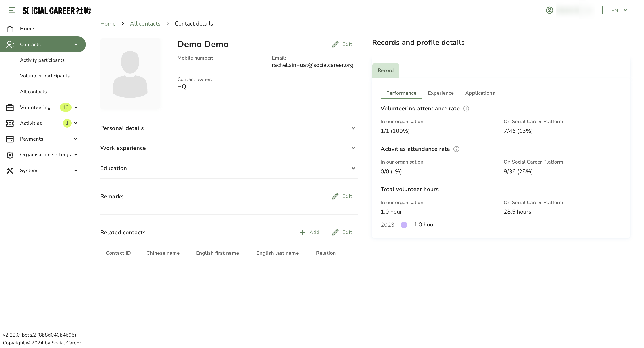Click the Volunteering briefcase icon
The height and width of the screenshot is (348, 644).
click(x=10, y=107)
